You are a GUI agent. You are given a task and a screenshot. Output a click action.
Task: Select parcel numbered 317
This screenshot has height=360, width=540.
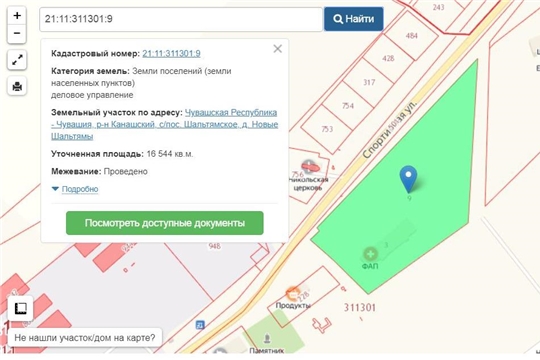pyautogui.click(x=369, y=82)
